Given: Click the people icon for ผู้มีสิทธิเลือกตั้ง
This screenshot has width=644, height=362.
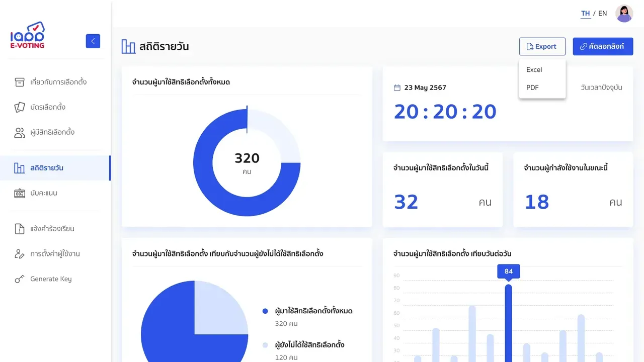Looking at the screenshot, I should tap(20, 132).
